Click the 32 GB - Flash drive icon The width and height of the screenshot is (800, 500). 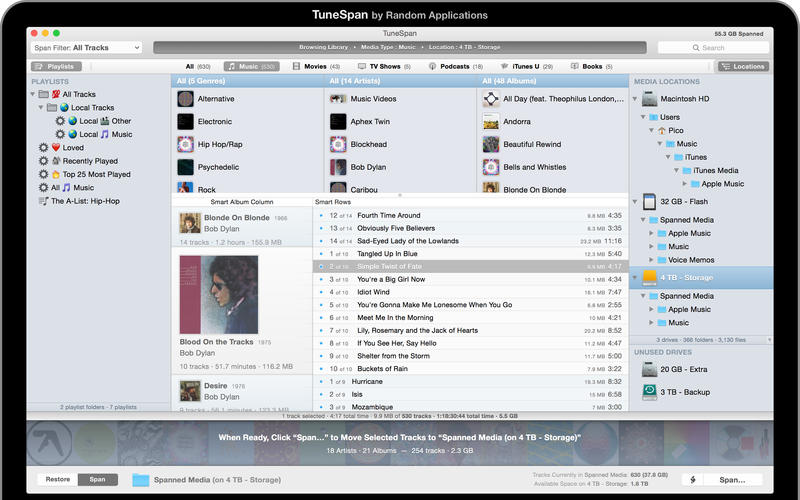pyautogui.click(x=649, y=202)
